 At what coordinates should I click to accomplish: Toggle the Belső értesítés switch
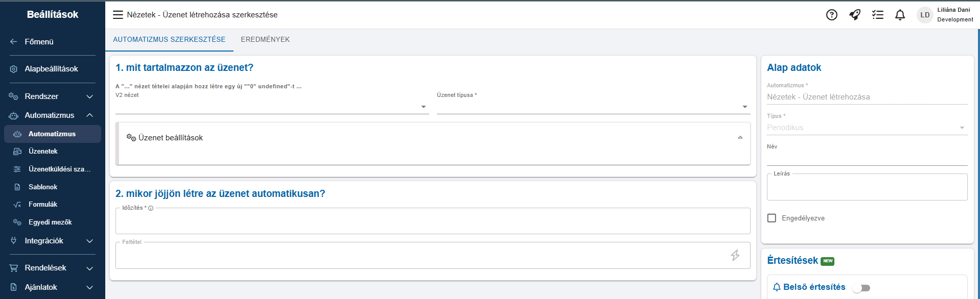tap(861, 288)
